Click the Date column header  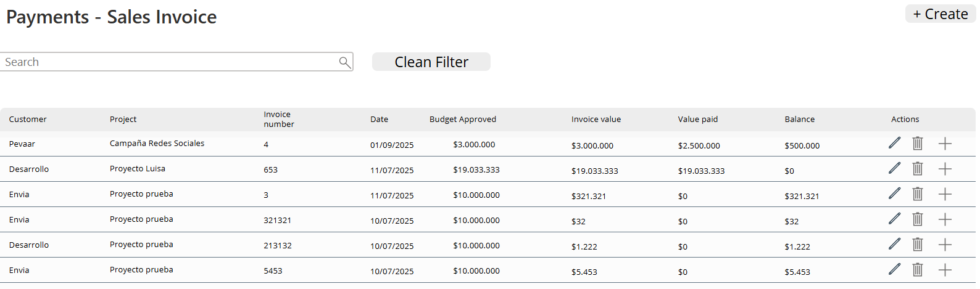(379, 120)
